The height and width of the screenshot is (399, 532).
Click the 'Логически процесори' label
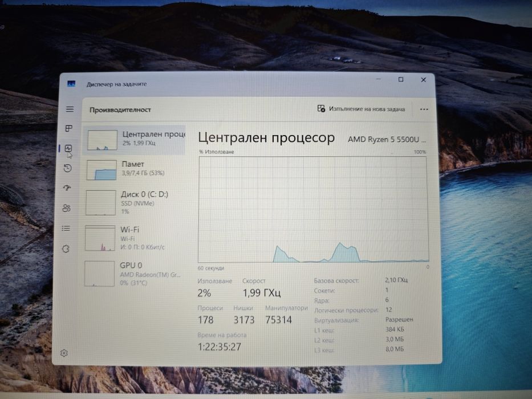[x=346, y=310]
